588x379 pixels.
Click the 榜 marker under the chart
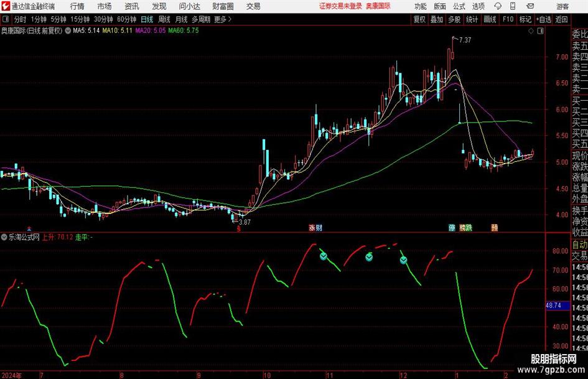(x=462, y=228)
